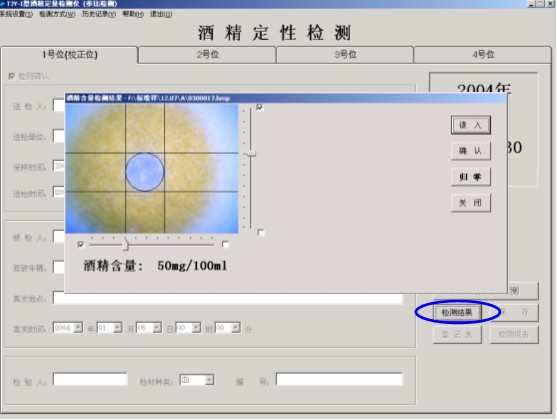Viewport: 557px width, 420px height.
Task: Toggle checkbox at bottom of vertical slider
Action: (x=261, y=232)
